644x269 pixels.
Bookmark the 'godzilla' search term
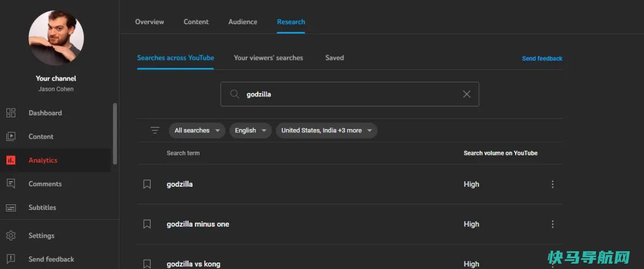[x=147, y=184]
